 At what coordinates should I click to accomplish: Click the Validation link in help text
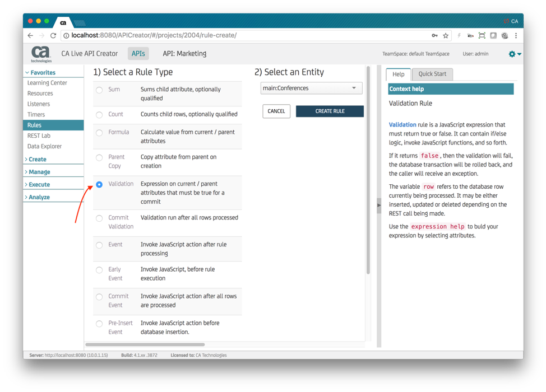402,124
